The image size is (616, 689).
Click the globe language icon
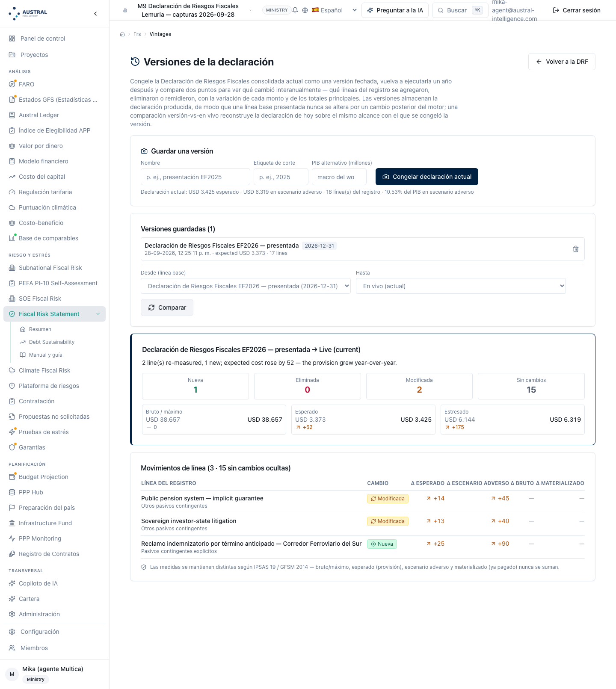pos(305,10)
